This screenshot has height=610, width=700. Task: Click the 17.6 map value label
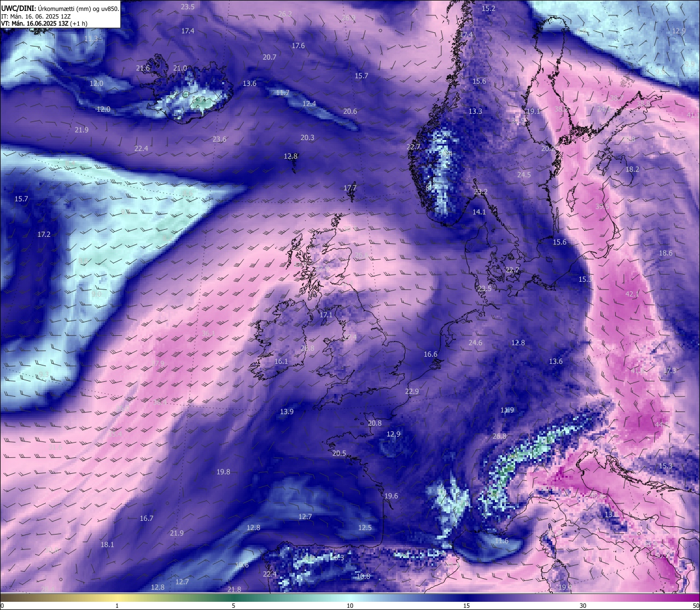298,46
